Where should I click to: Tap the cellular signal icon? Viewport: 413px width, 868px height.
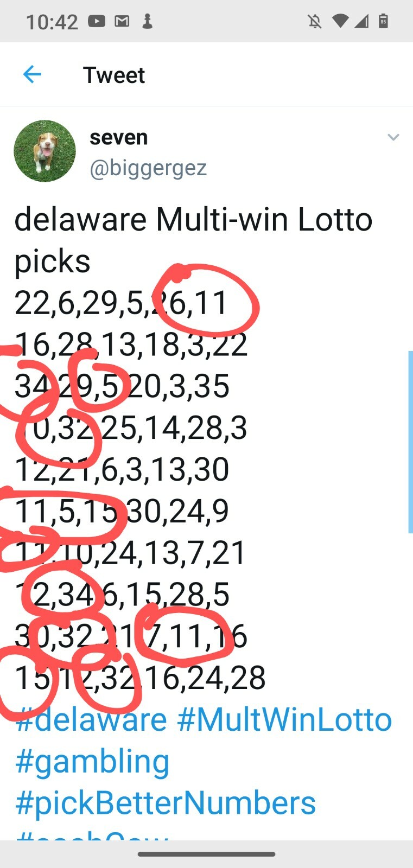(x=361, y=21)
